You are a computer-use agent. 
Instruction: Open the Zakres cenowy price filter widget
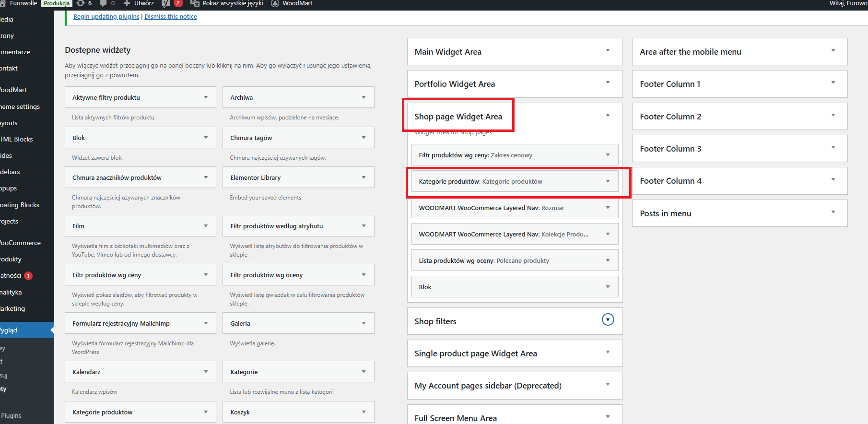tap(515, 155)
